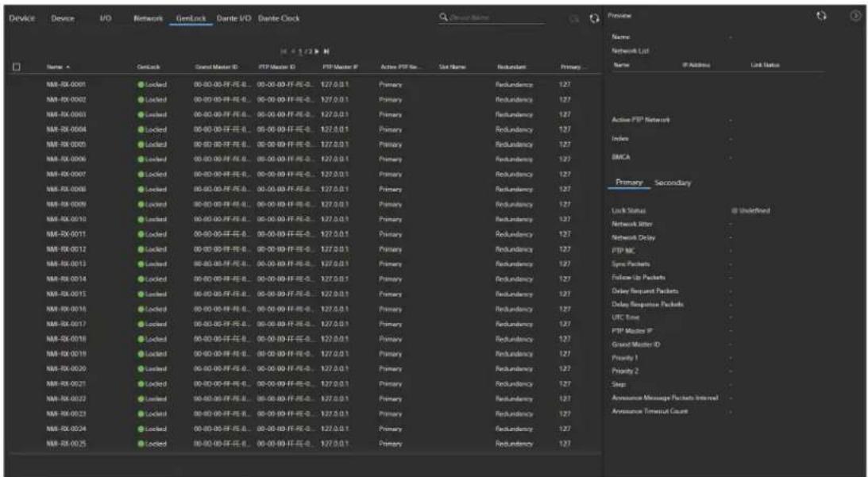Show the Primary tab in Preview
The height and width of the screenshot is (477, 868).
(629, 182)
